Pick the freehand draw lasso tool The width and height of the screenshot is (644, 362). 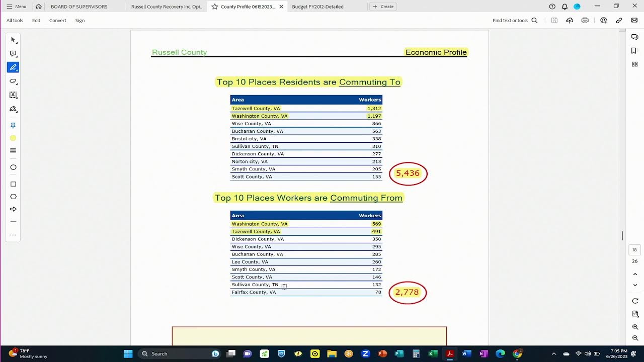click(13, 81)
